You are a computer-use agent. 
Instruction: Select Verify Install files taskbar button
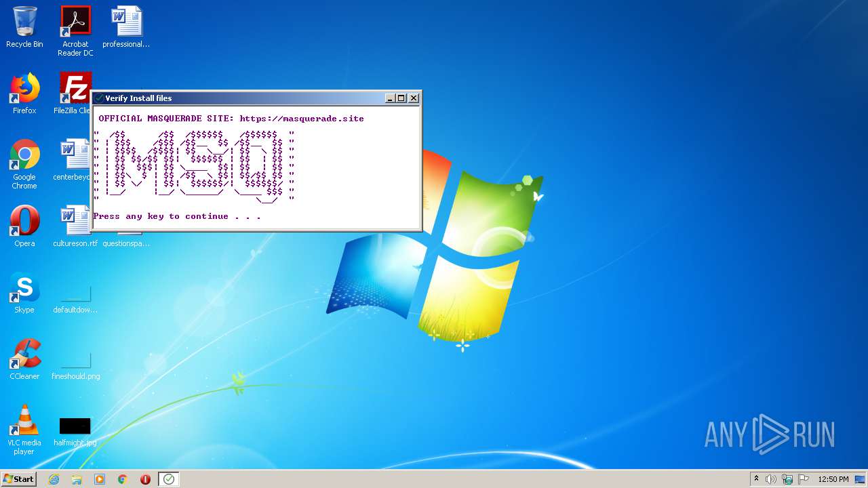coord(169,479)
